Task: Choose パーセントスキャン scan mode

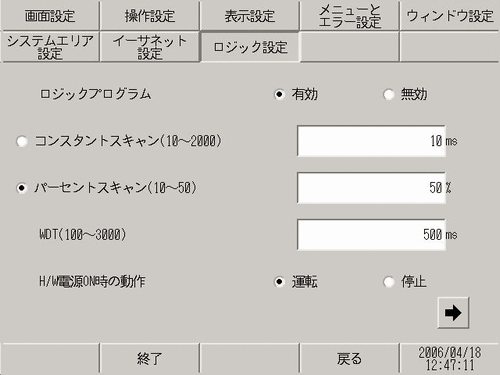Action: point(22,188)
